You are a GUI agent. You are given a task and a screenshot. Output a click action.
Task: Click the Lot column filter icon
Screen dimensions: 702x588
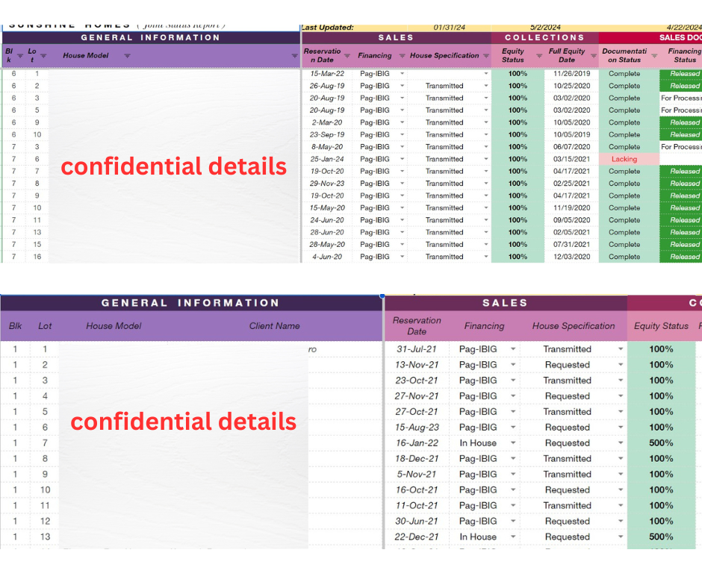43,55
